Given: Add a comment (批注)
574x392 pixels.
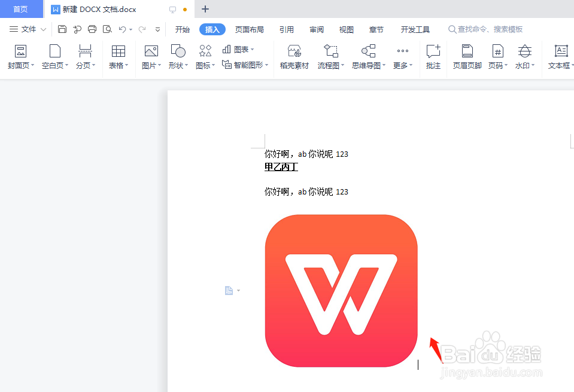Looking at the screenshot, I should pos(433,57).
